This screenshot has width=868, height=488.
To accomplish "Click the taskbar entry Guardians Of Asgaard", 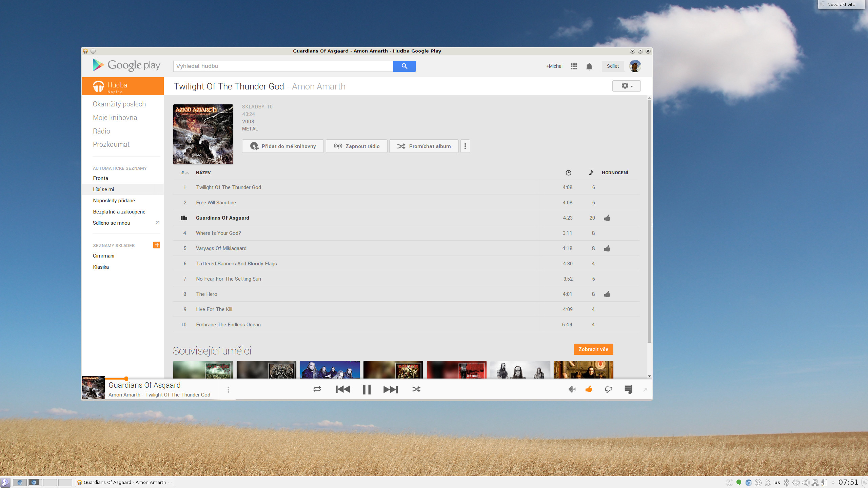I will tap(125, 482).
